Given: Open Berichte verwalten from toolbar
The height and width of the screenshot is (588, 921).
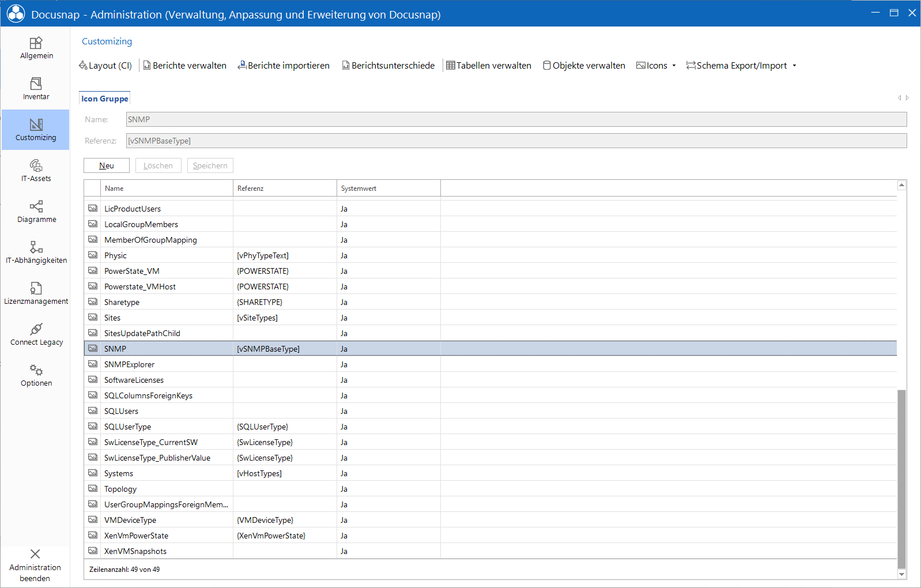Looking at the screenshot, I should coord(184,66).
